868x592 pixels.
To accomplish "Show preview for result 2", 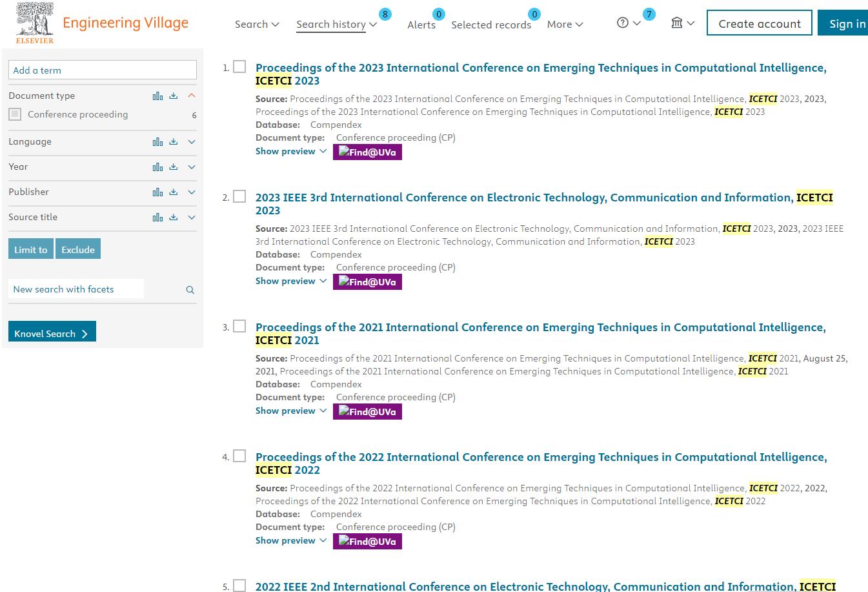I will 291,281.
